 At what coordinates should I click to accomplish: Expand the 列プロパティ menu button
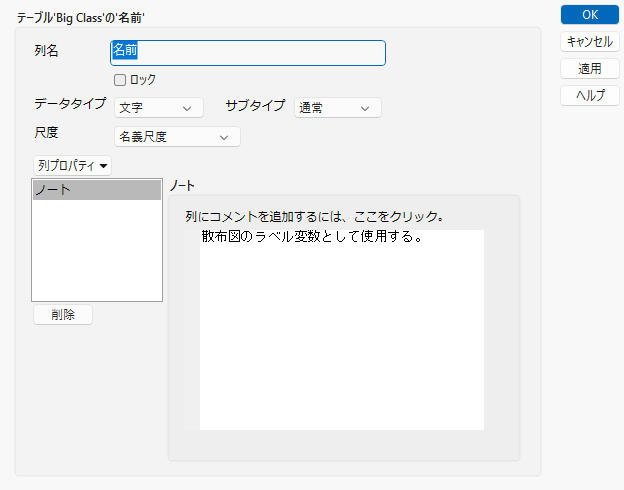(72, 166)
